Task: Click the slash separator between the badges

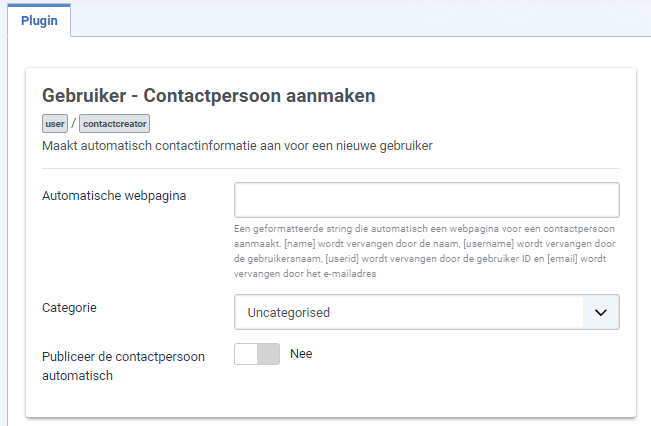Action: [x=73, y=123]
